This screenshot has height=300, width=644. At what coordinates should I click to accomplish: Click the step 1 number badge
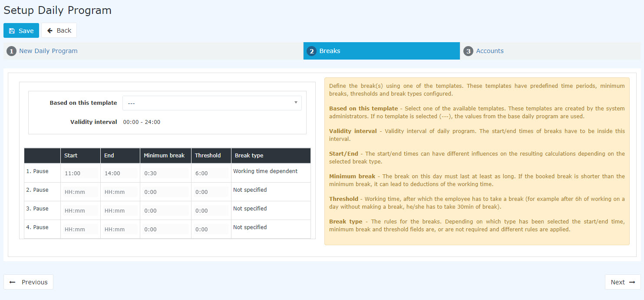11,51
